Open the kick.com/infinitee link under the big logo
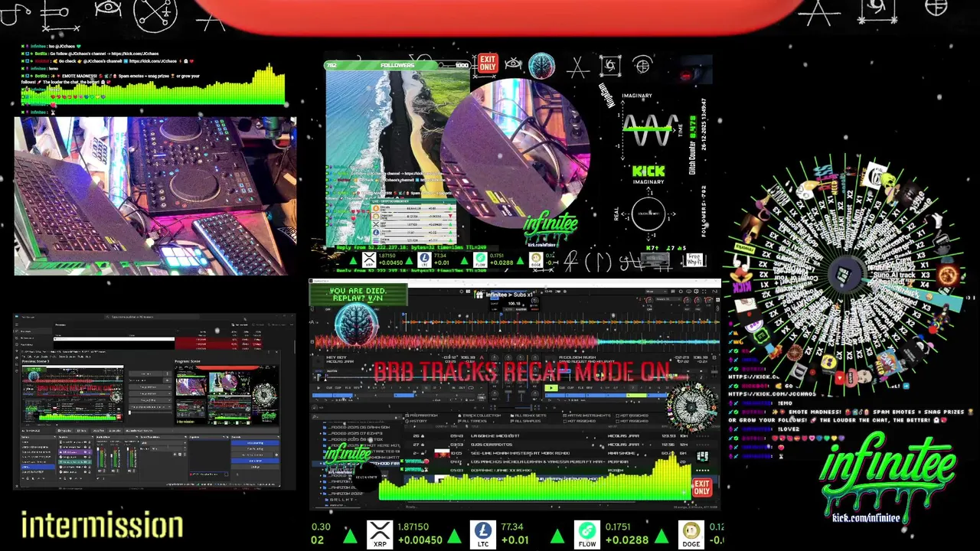Viewport: 980px width, 551px height. pyautogui.click(x=866, y=518)
